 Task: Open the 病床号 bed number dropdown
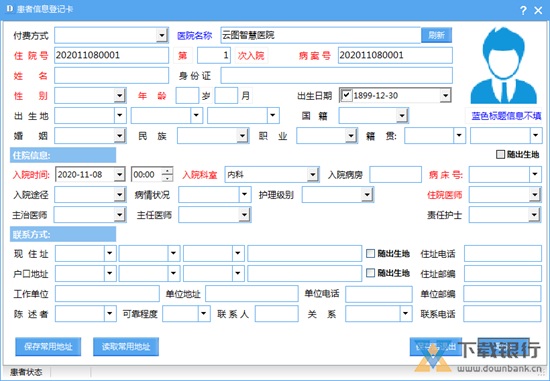pos(535,174)
